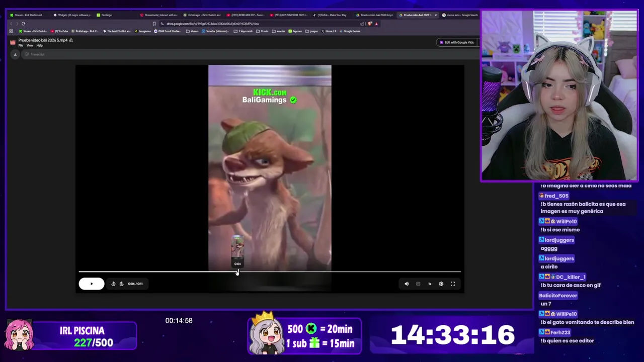Switch to TikTok - Make Your Day tab
Image resolution: width=644 pixels, height=362 pixels.
pos(332,15)
